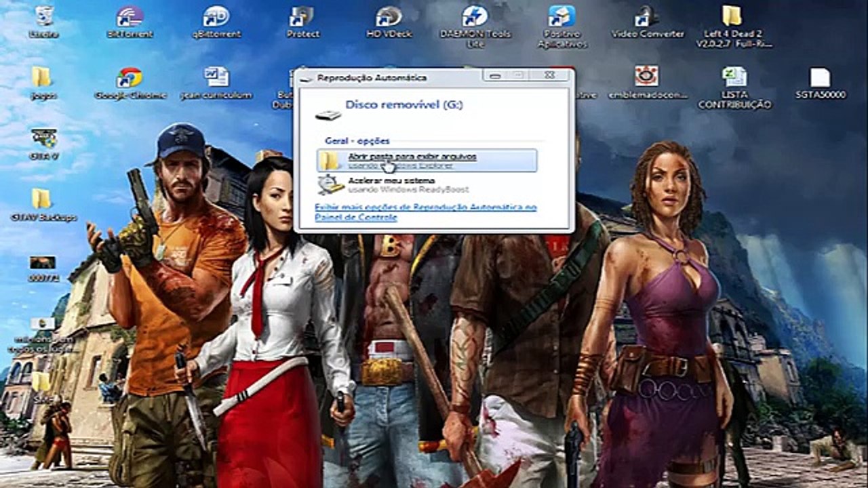This screenshot has height=488, width=868.
Task: Select the SGTA50000 file icon
Action: [821, 83]
